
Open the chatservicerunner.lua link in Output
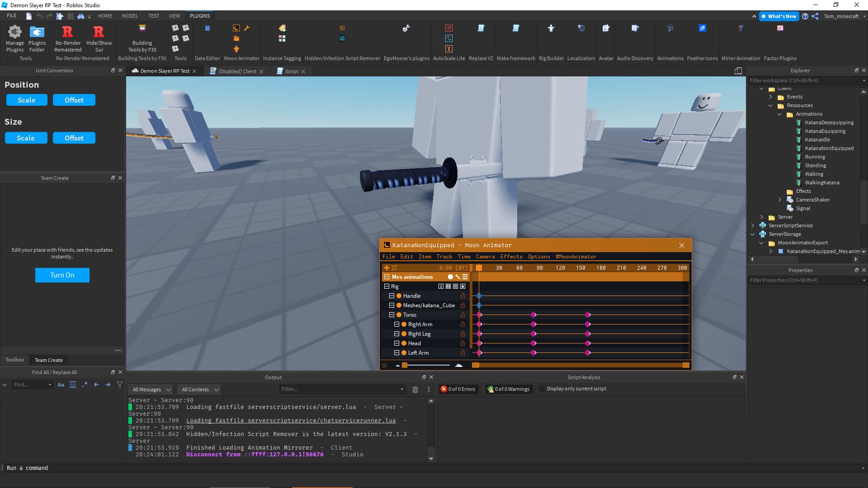291,420
